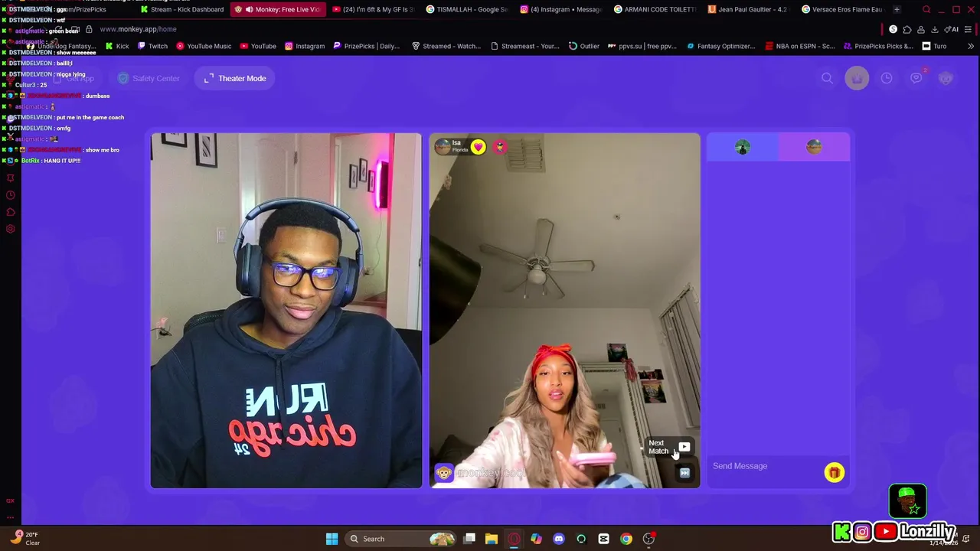This screenshot has height=551, width=980.
Task: Open the Fantasy Optimizer bookmark
Action: point(720,46)
